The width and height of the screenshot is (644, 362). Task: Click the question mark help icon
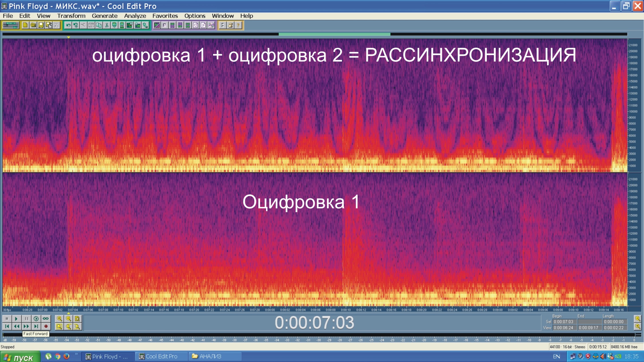[x=238, y=25]
